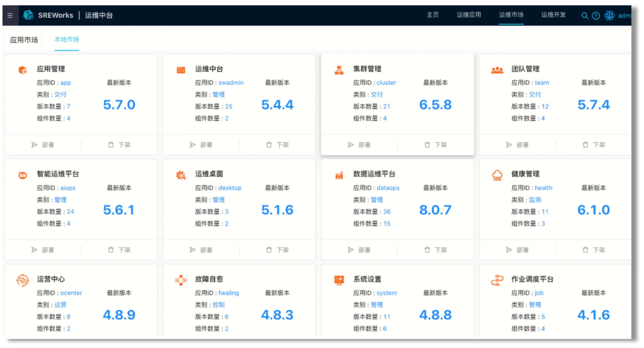Image resolution: width=644 pixels, height=348 pixels.
Task: Open the app ID link swadmin
Action: [x=231, y=83]
